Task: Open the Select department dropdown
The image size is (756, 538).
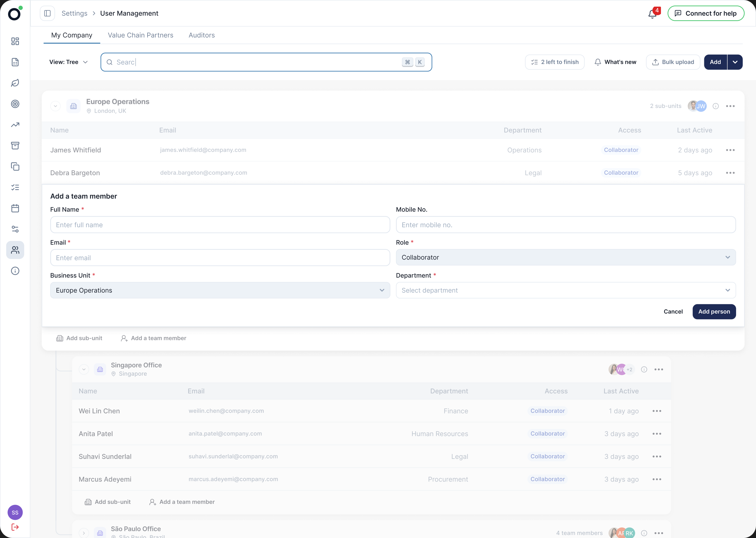Action: tap(566, 290)
